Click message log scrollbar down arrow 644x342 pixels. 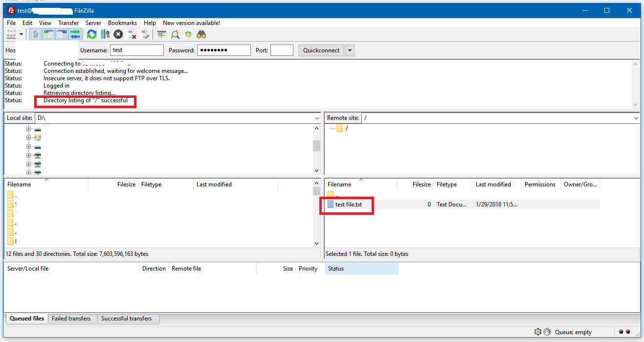pos(636,104)
